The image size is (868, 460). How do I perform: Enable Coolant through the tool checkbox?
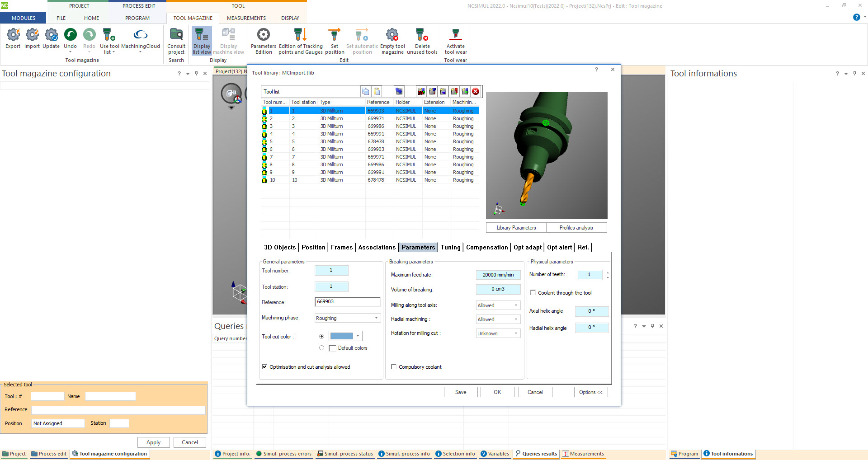pos(533,293)
